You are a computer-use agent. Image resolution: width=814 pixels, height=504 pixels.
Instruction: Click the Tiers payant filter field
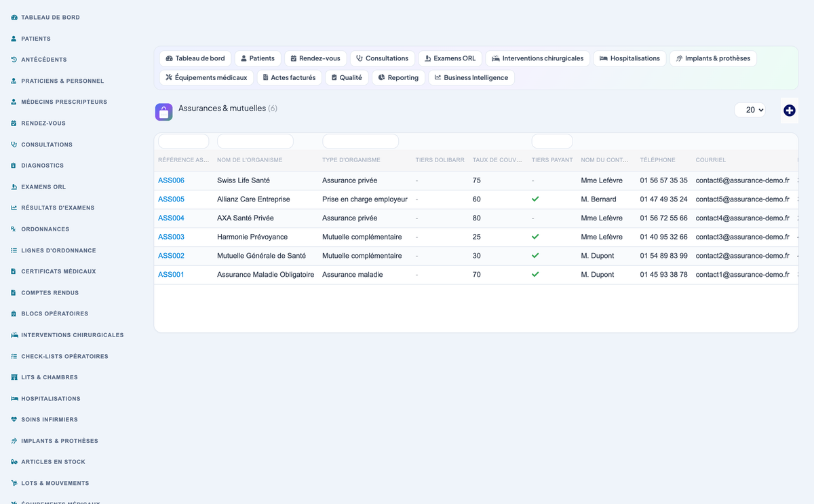552,141
